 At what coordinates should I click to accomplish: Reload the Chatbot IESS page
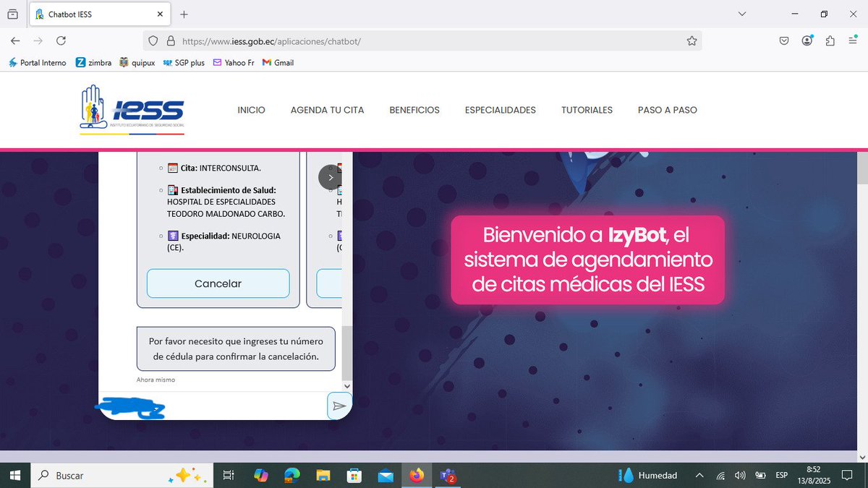[x=61, y=41]
